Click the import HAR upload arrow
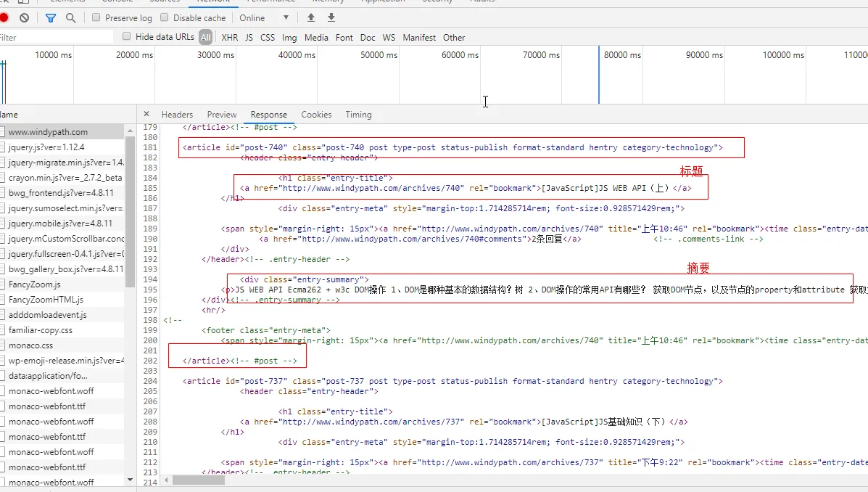 [x=311, y=17]
